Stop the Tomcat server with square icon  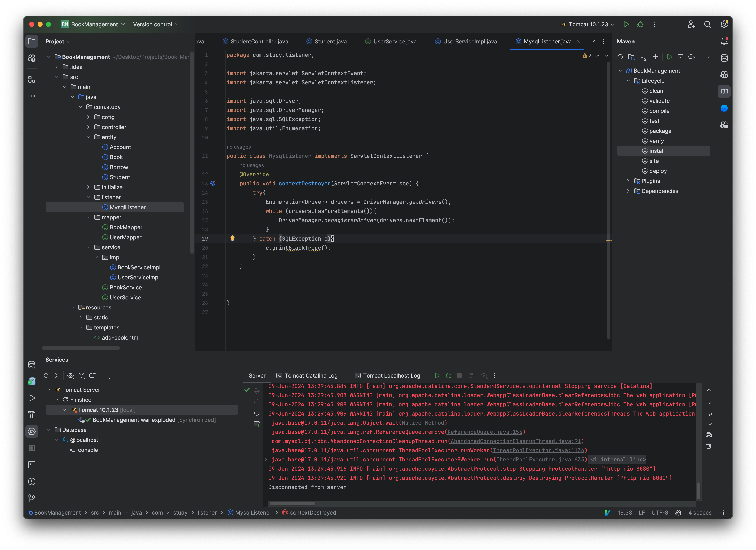click(x=459, y=375)
